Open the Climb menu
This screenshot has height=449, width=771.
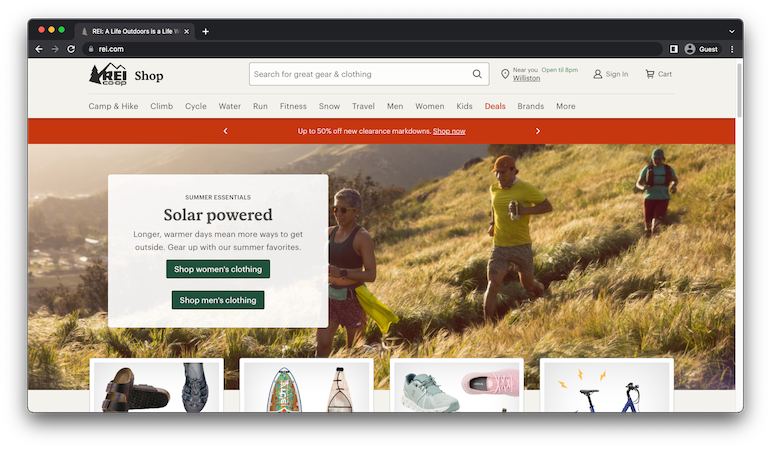coord(161,106)
